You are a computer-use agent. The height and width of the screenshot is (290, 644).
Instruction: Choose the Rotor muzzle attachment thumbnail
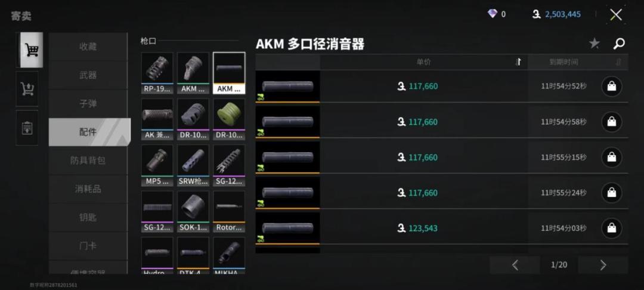[x=229, y=212]
